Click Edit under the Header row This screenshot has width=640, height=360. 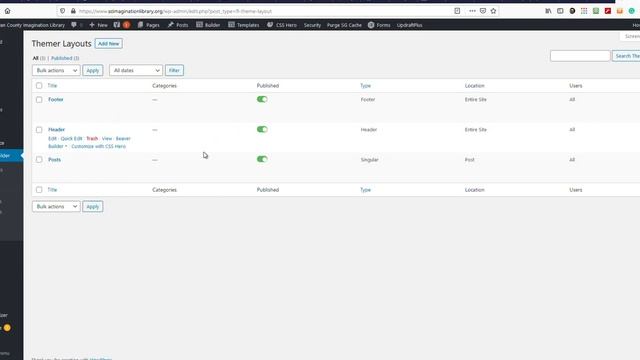click(52, 139)
